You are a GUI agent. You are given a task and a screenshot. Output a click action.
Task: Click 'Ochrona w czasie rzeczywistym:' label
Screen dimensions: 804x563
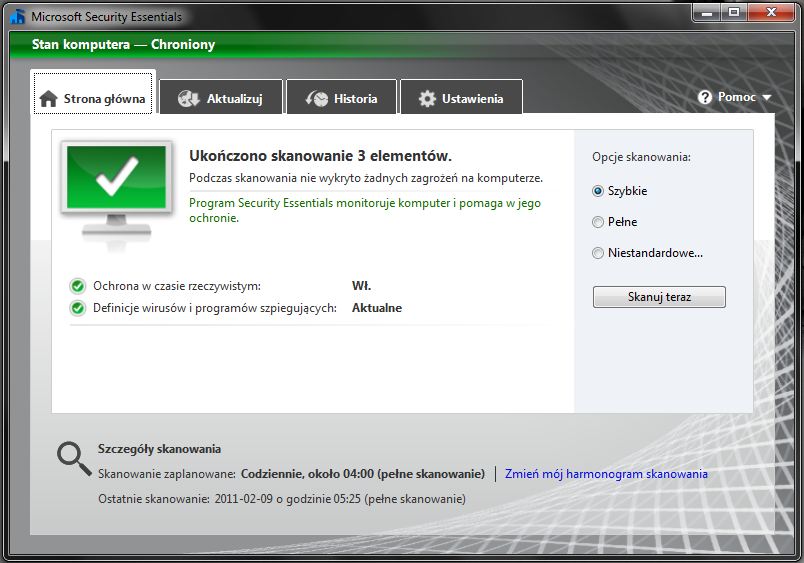177,286
